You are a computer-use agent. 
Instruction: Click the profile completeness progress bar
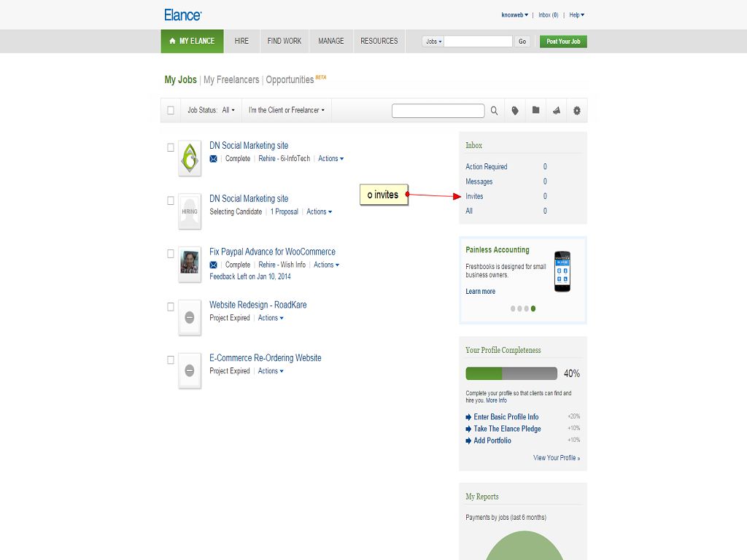coord(511,373)
